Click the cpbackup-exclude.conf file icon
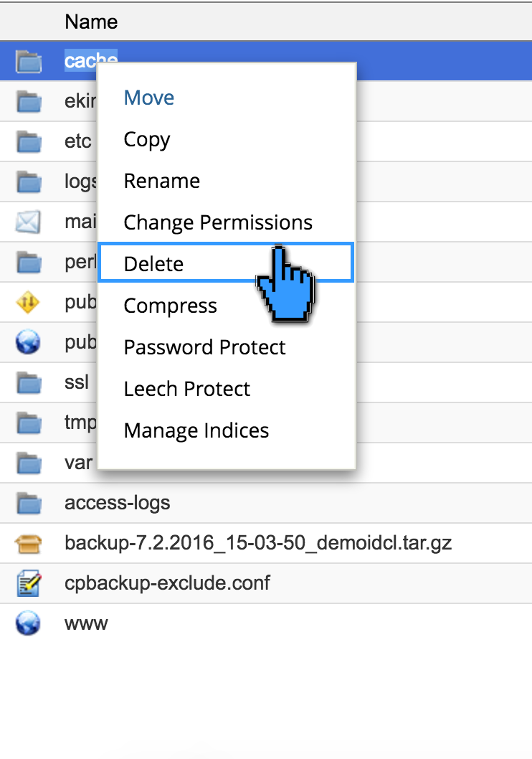The width and height of the screenshot is (532, 759). (x=27, y=583)
